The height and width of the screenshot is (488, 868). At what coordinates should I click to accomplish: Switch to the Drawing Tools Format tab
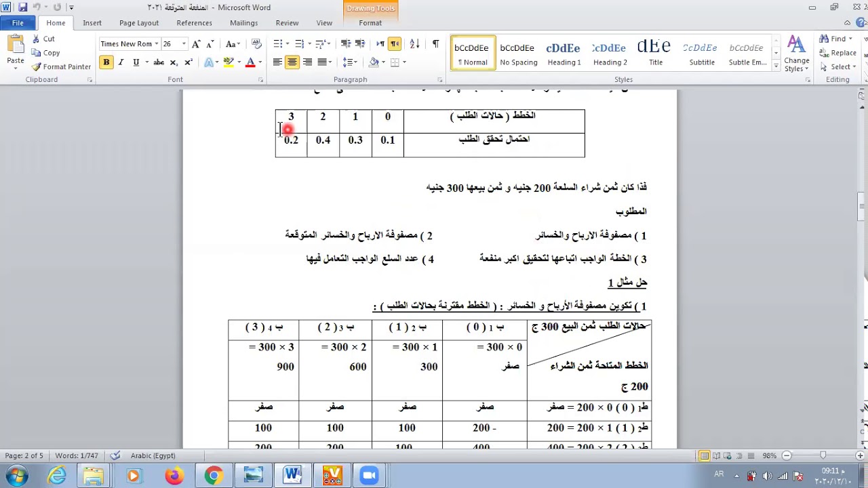click(370, 23)
